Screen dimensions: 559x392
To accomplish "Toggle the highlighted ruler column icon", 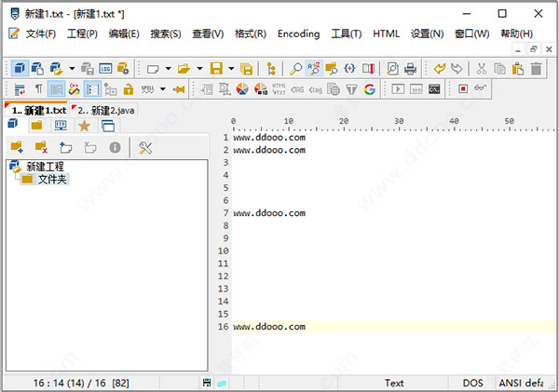I will coord(56,89).
